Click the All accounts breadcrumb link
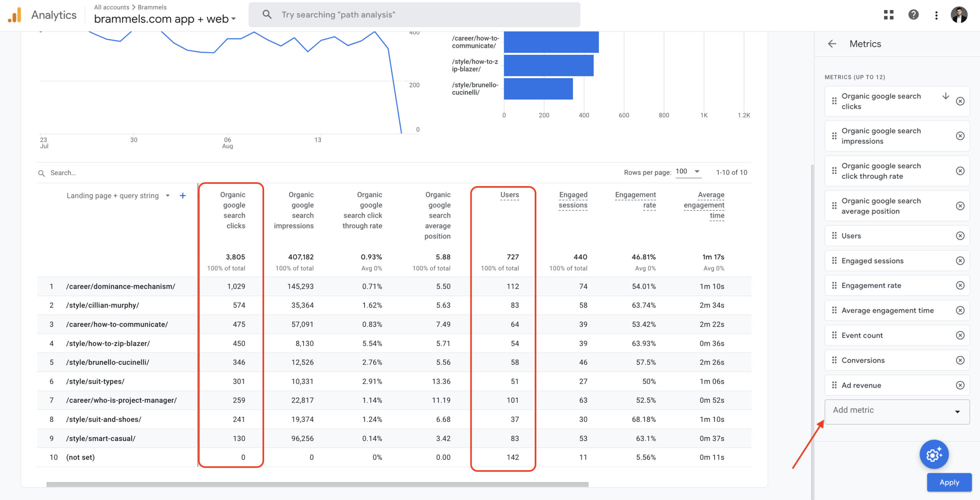The width and height of the screenshot is (980, 500). pos(111,7)
